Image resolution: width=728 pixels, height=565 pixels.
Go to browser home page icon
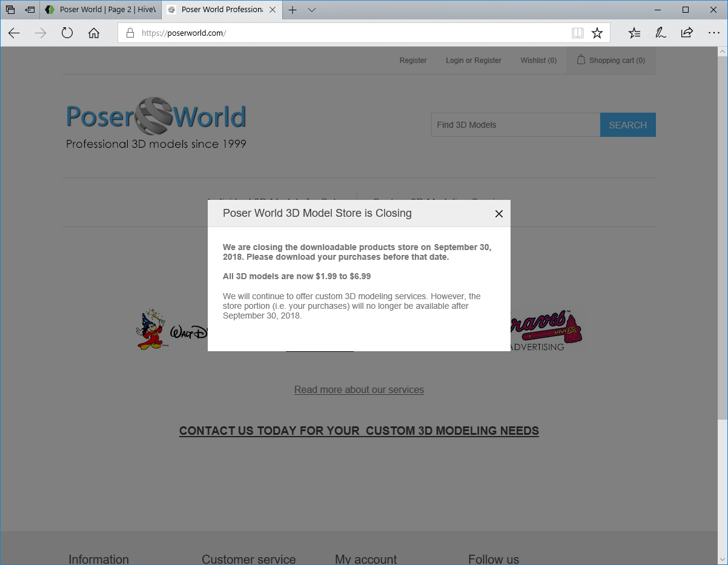[x=94, y=33]
